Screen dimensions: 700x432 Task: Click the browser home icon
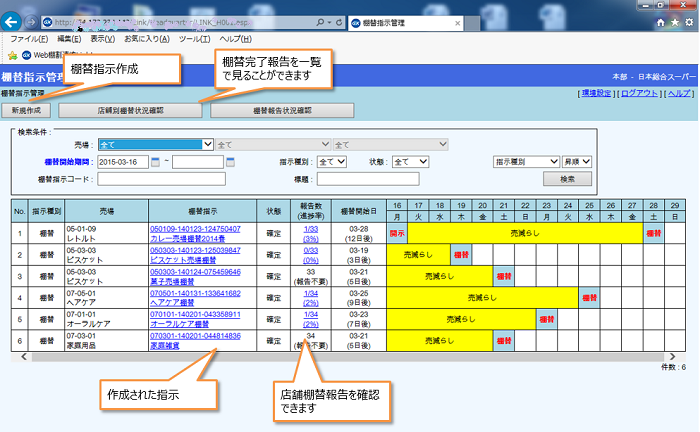661,20
